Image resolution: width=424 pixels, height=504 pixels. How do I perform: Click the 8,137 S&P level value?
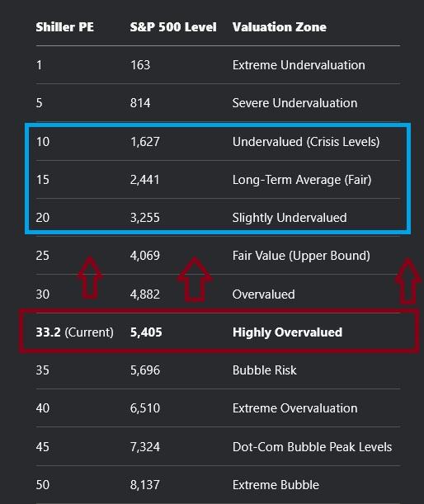(x=144, y=485)
